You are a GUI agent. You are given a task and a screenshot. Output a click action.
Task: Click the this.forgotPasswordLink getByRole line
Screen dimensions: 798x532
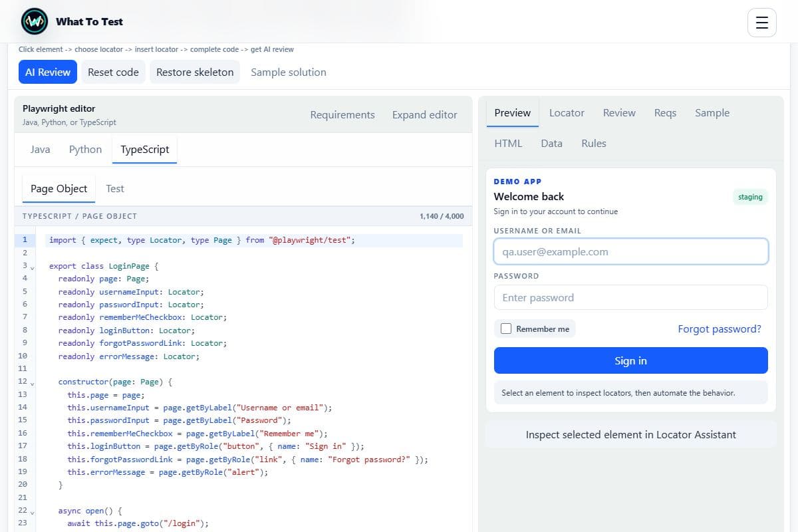[248, 460]
